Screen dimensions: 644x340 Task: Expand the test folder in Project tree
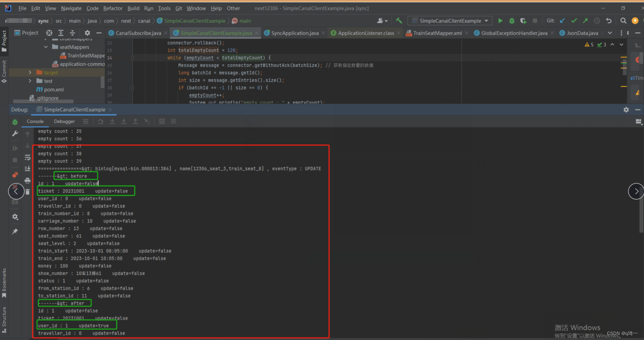click(30, 81)
